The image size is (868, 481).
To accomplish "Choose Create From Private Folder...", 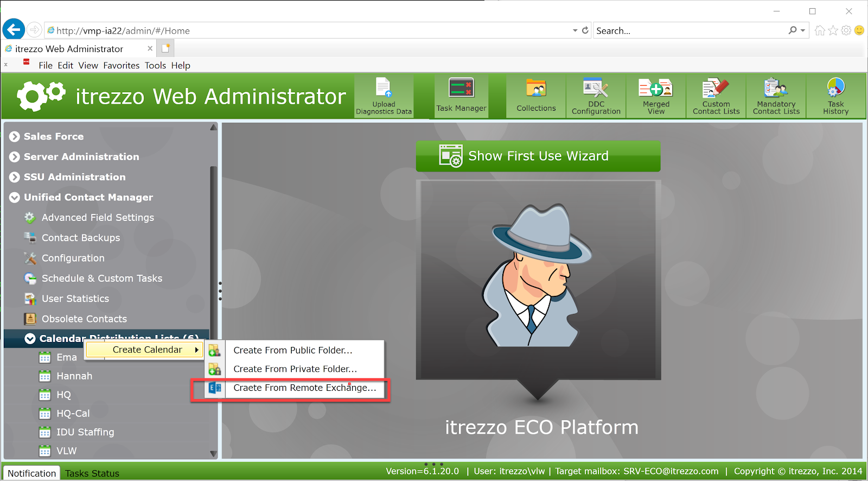I will 295,369.
